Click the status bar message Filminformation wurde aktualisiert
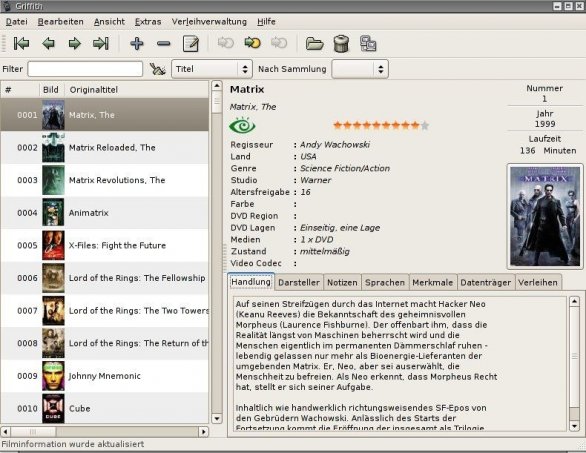 [73, 444]
